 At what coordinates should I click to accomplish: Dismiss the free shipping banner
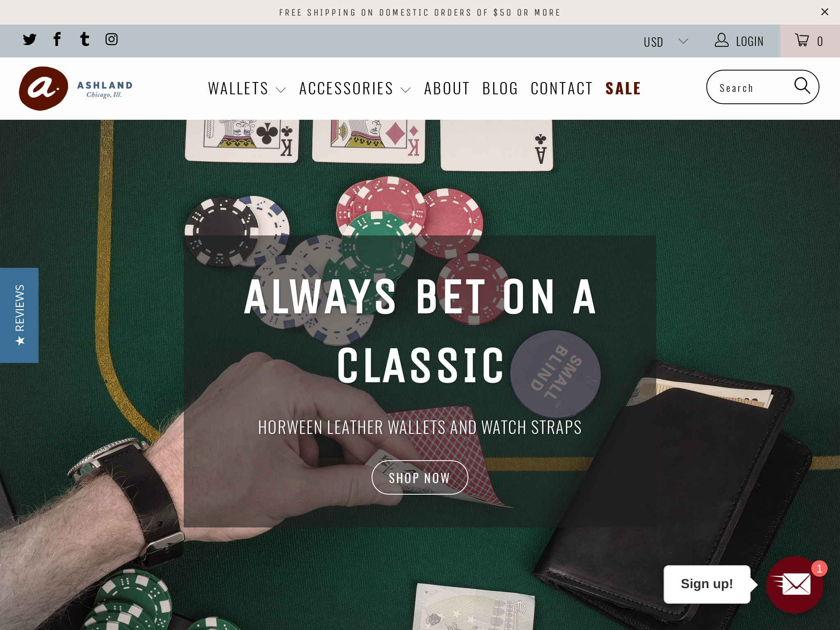825,12
